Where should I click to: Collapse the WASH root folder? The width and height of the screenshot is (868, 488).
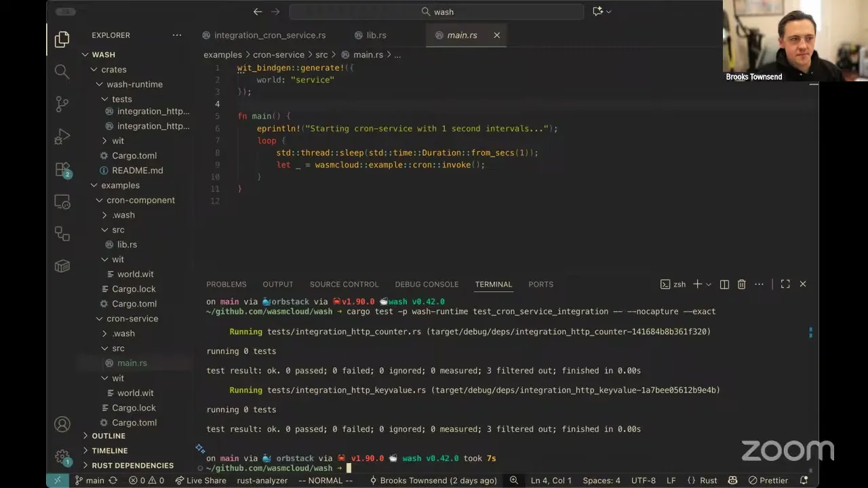pos(85,55)
